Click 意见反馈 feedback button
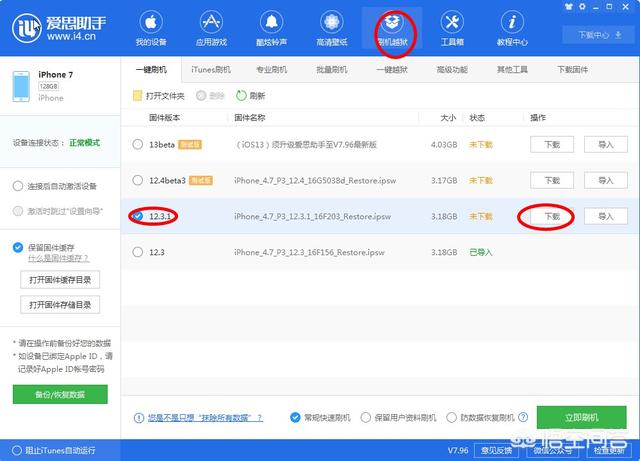640x461 pixels. point(496,450)
